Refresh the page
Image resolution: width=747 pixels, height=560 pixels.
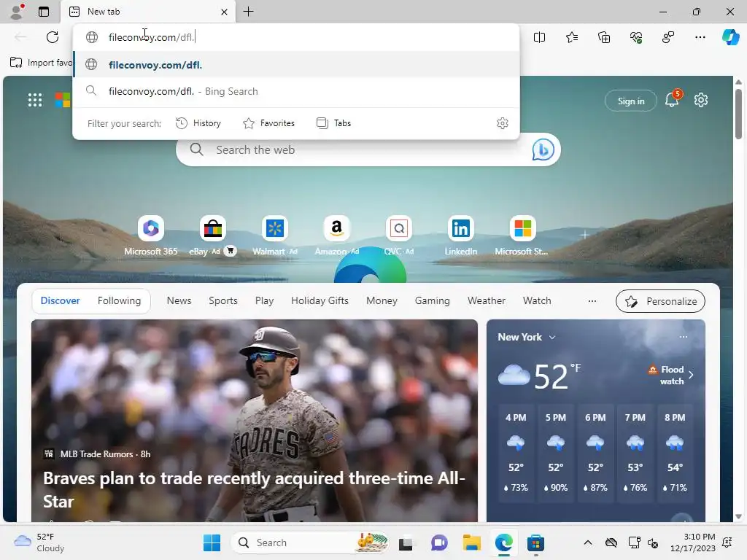tap(53, 37)
